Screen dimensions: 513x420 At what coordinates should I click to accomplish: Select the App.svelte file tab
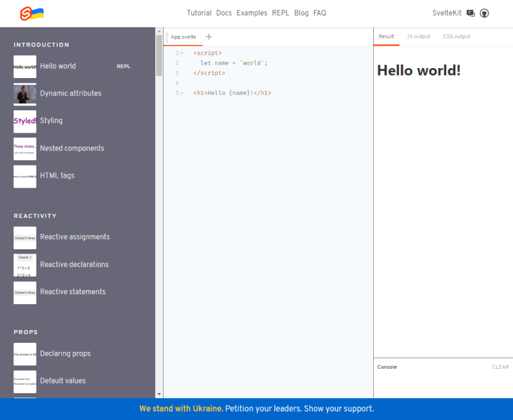coord(183,37)
